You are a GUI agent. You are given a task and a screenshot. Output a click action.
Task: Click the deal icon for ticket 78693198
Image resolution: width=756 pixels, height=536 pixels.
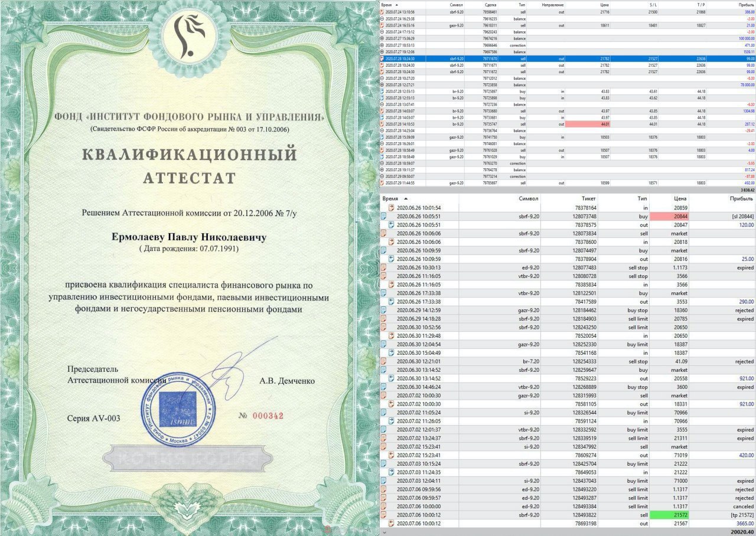pyautogui.click(x=391, y=524)
